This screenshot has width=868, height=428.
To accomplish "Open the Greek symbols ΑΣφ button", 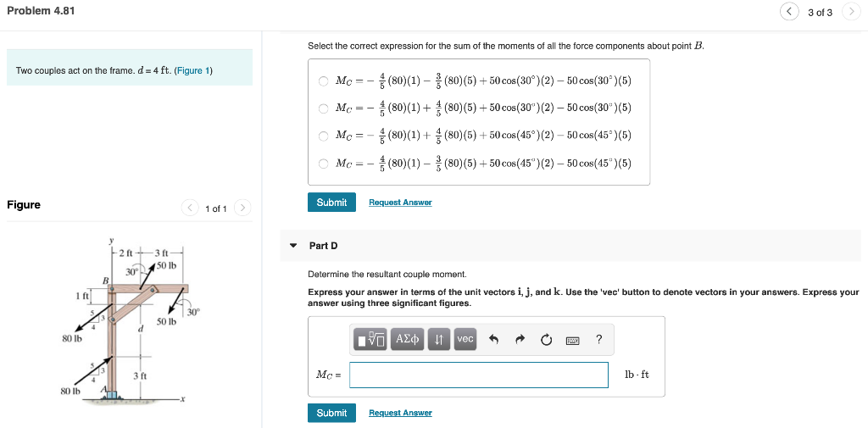I will tap(408, 339).
